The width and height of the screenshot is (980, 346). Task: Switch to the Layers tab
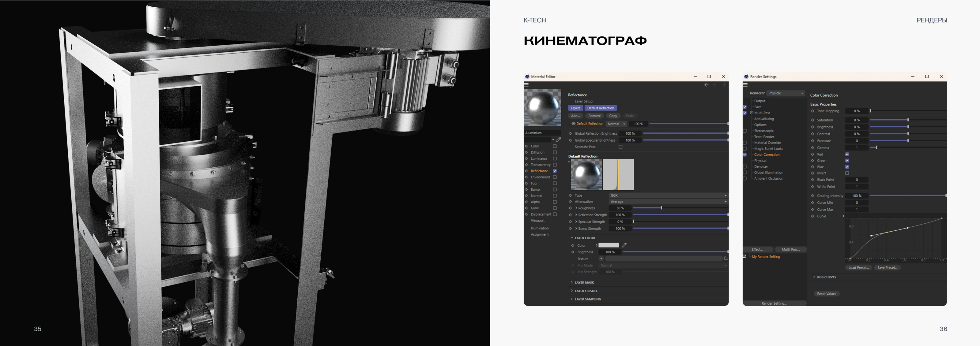[575, 108]
